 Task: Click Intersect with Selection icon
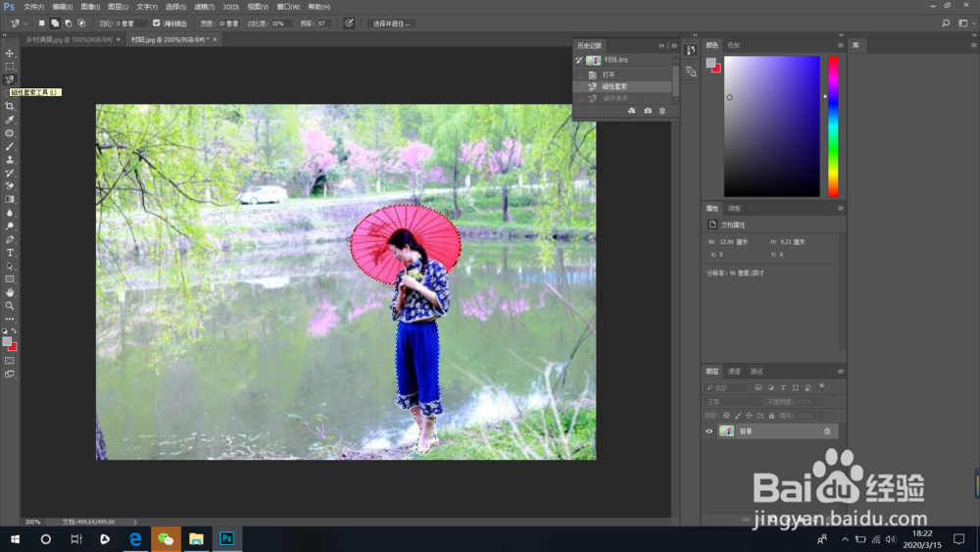[x=81, y=24]
